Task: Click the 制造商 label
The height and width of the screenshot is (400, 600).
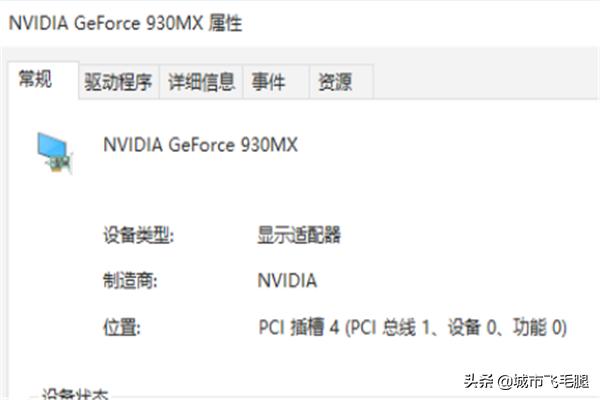Action: point(130,280)
